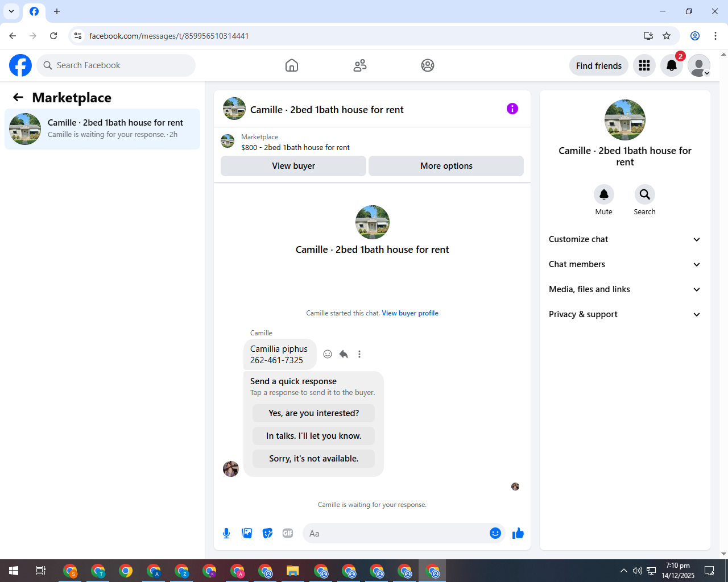Open the account profile avatar menu
Screen dimensions: 728x582
[x=699, y=65]
